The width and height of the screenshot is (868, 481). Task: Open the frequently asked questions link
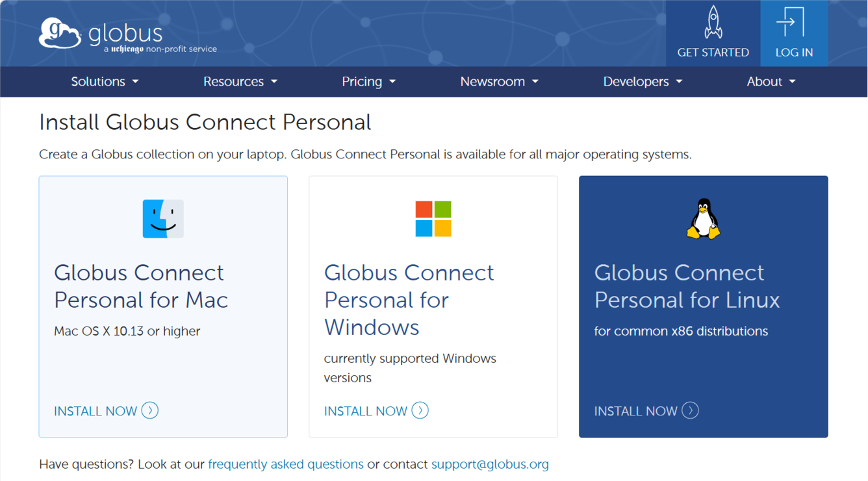[286, 464]
